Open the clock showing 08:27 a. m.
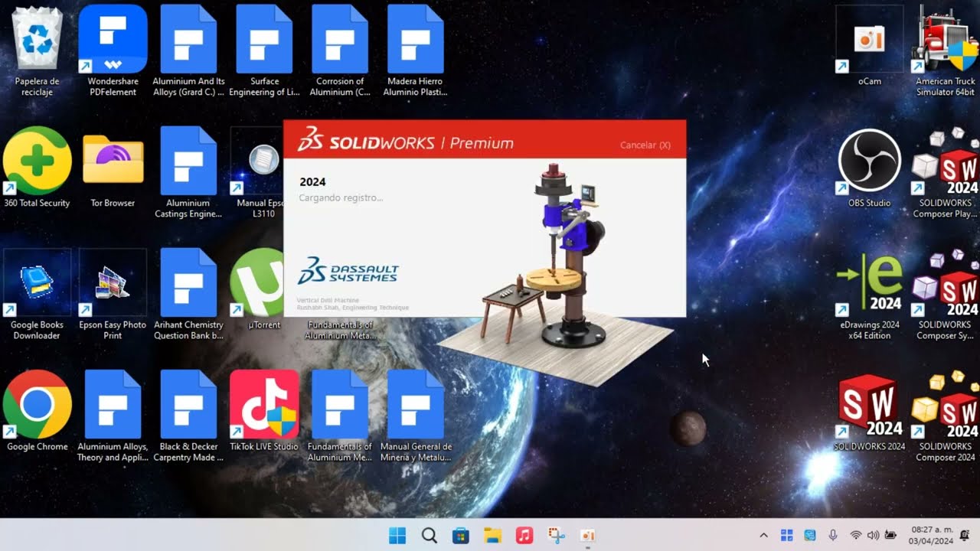The height and width of the screenshot is (551, 980). [932, 536]
